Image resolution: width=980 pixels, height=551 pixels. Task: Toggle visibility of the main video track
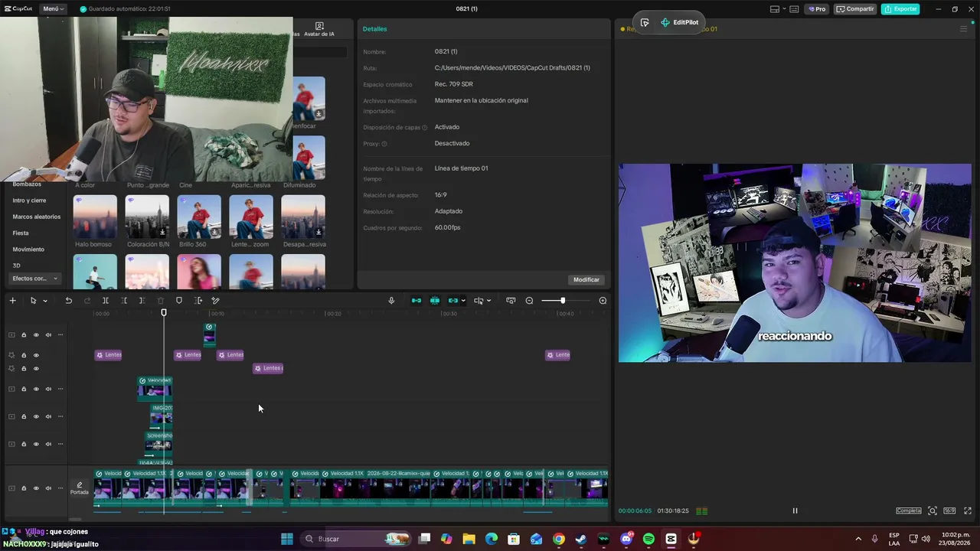pos(36,488)
